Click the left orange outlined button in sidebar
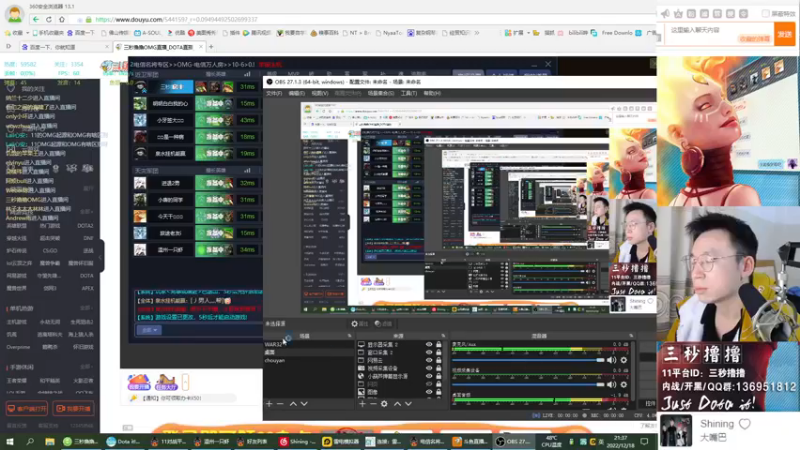 click(27, 409)
